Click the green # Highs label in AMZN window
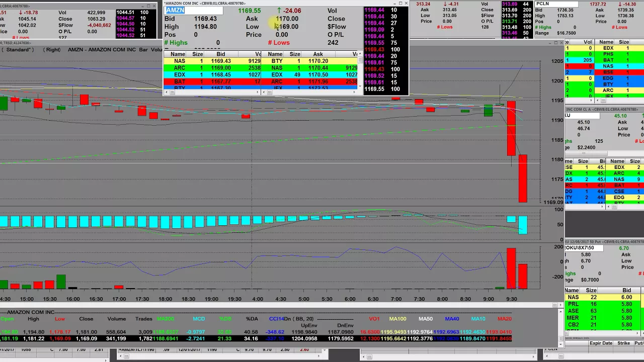Viewport: 644px width, 362px height. click(176, 43)
